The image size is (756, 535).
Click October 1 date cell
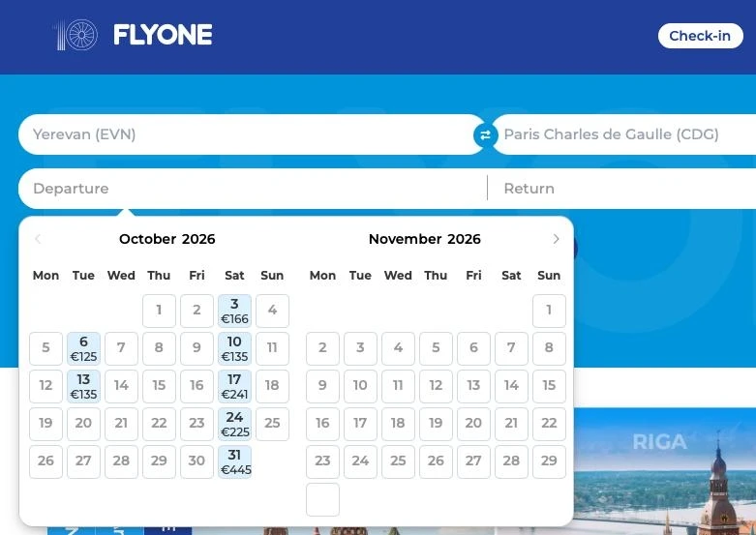pyautogui.click(x=159, y=311)
